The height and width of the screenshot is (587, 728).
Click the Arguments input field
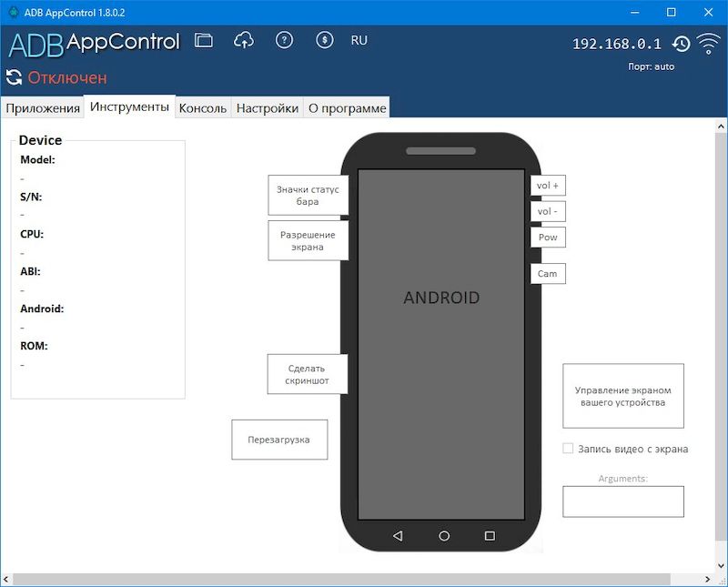pyautogui.click(x=623, y=501)
